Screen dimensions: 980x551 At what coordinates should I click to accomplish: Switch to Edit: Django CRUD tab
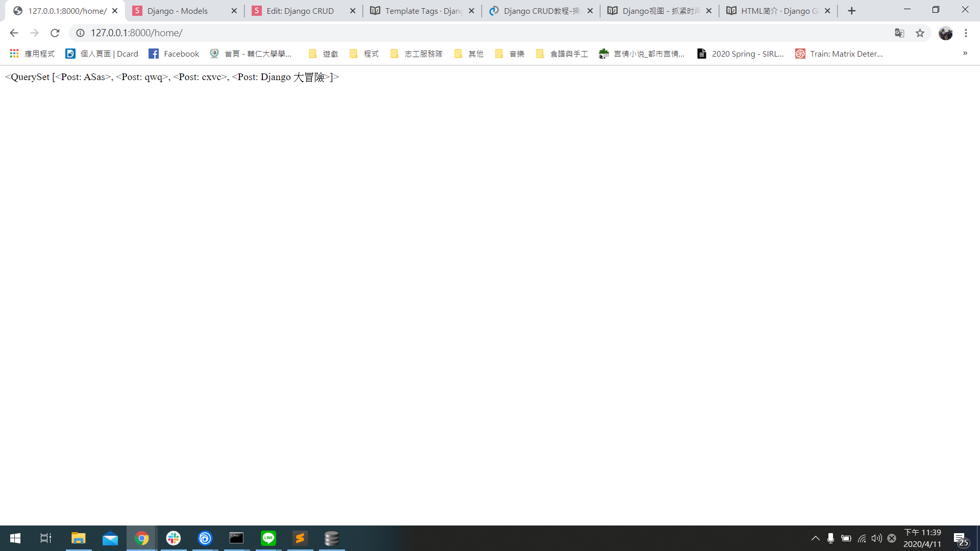300,11
